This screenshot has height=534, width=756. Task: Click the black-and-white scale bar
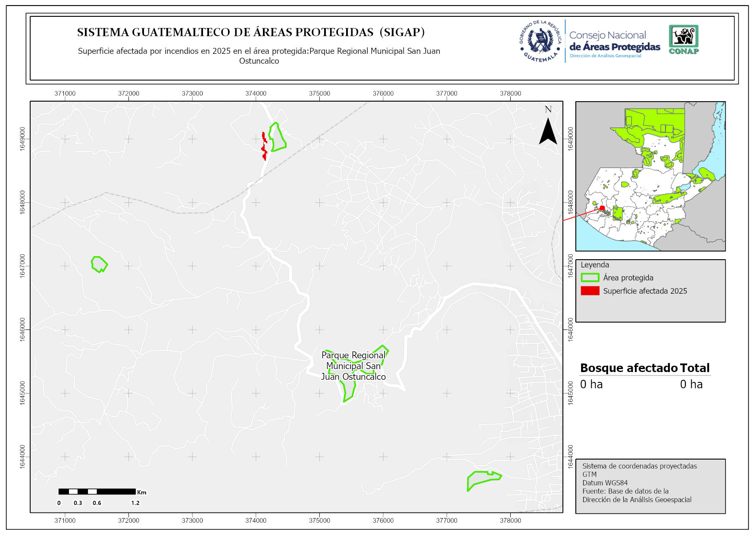(97, 491)
